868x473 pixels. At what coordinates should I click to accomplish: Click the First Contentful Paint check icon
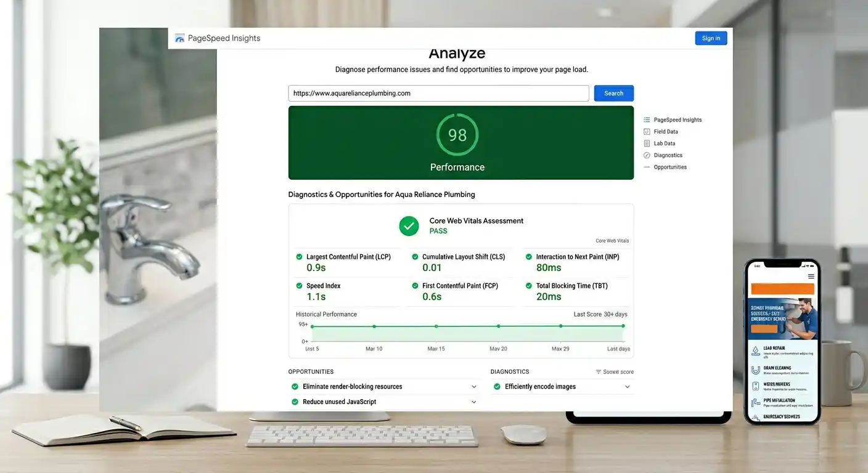(415, 286)
